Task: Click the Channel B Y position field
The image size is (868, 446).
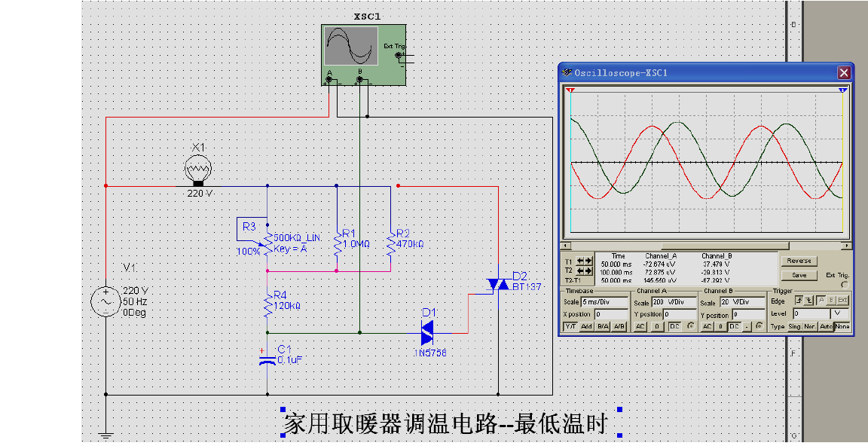Action: pyautogui.click(x=748, y=315)
